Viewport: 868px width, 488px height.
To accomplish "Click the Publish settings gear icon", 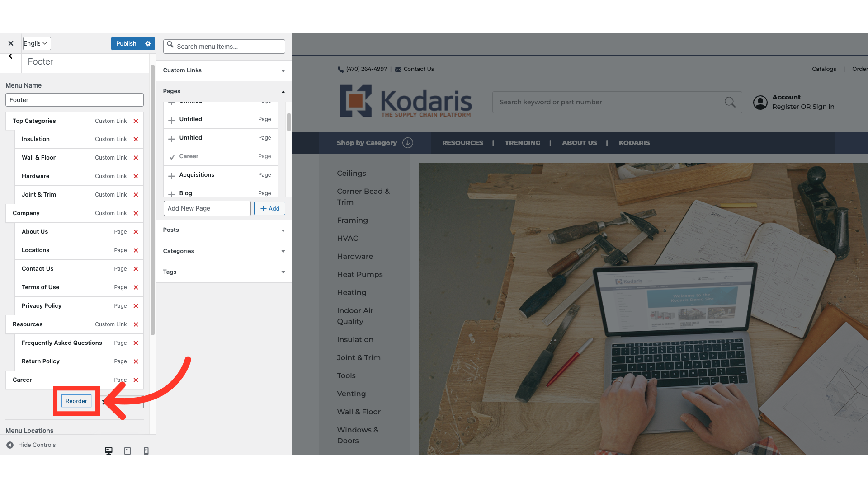I will (x=148, y=43).
